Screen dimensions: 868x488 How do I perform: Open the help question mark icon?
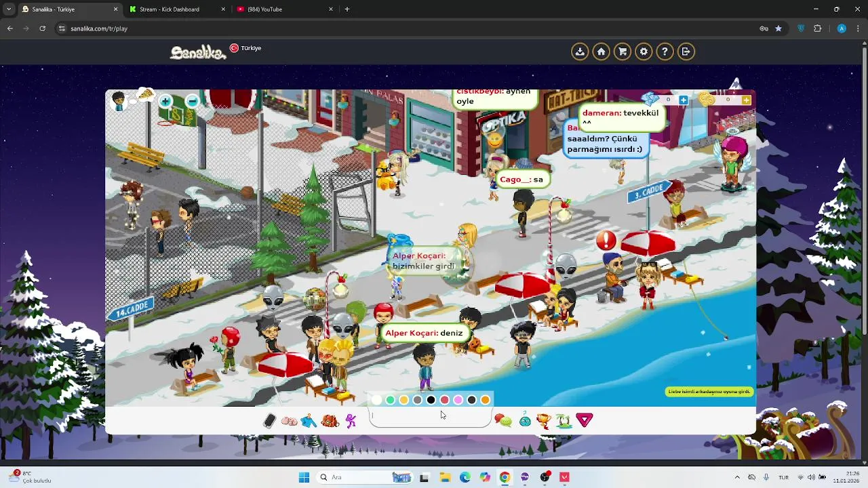665,52
